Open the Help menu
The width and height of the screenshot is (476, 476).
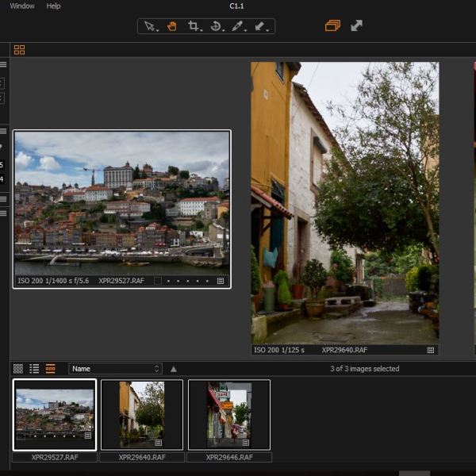point(53,6)
